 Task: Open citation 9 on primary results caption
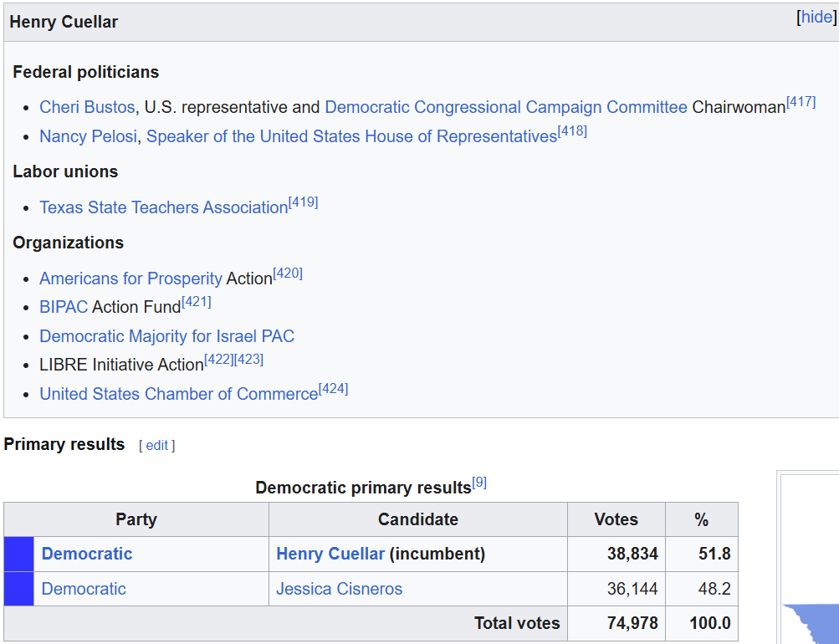click(x=479, y=483)
